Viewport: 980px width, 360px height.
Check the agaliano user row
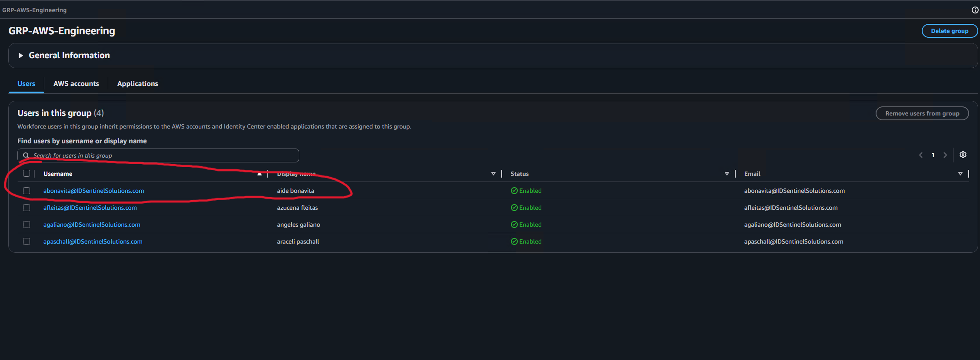27,225
